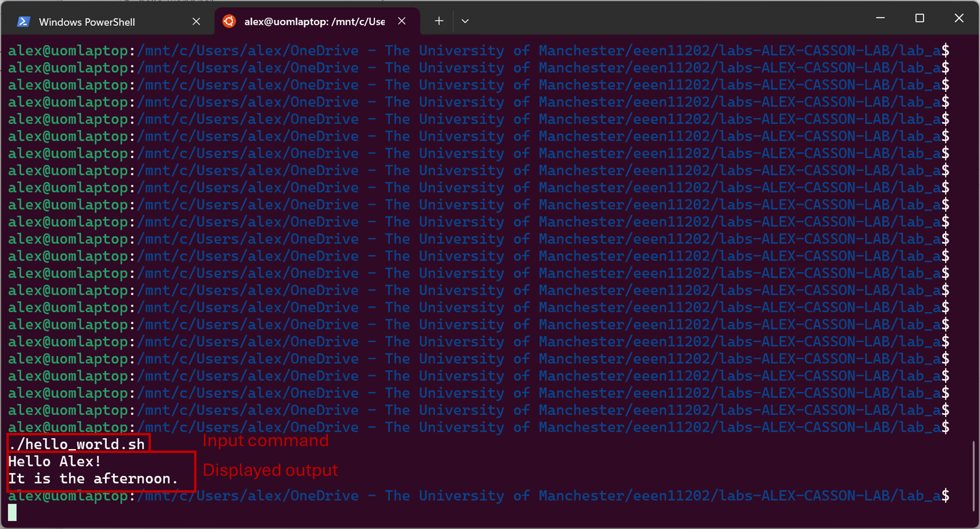Click the red "Displayed output" annotation label

(x=270, y=470)
